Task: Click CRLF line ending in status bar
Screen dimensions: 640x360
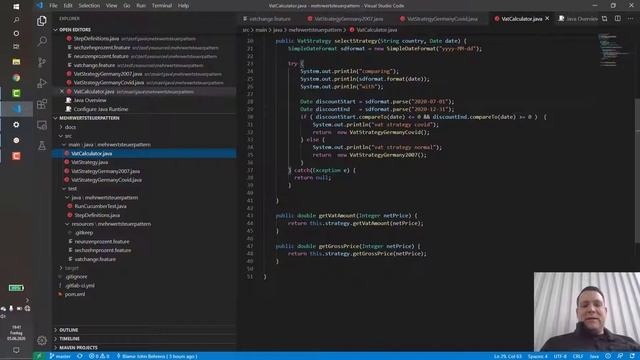Action: tap(578, 356)
